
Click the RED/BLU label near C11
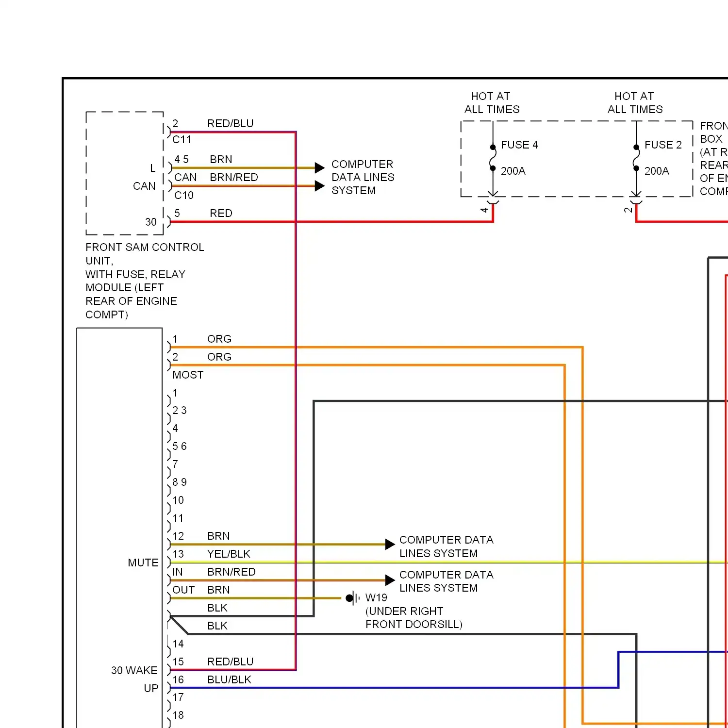coord(231,123)
